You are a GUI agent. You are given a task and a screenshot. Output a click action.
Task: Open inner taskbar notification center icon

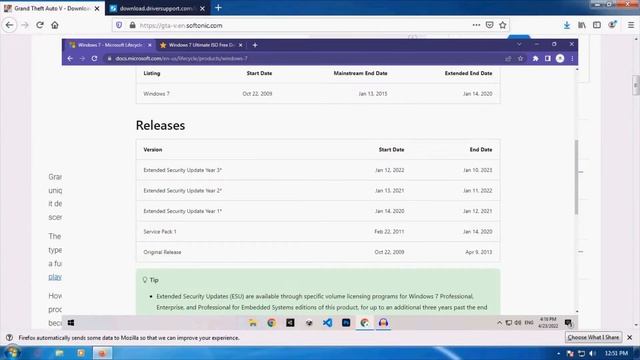[x=568, y=323]
